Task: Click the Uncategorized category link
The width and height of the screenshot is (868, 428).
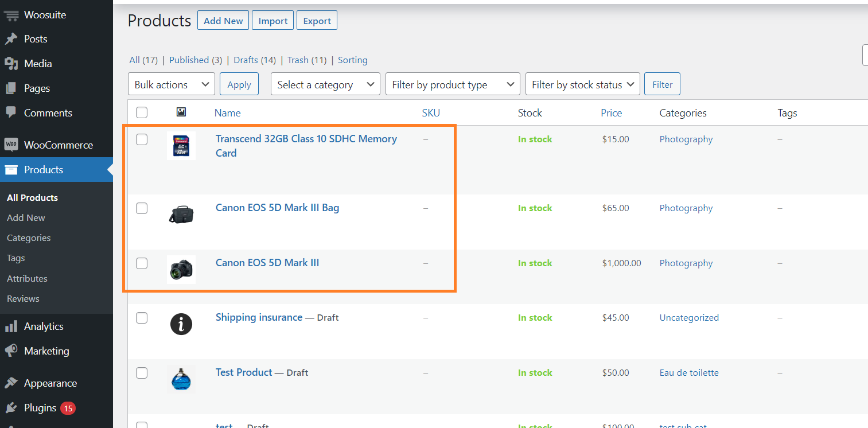Action: coord(689,318)
